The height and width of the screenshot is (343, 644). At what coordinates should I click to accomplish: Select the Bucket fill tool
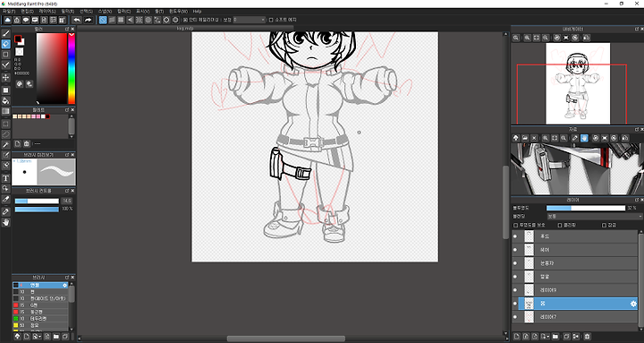[5, 101]
